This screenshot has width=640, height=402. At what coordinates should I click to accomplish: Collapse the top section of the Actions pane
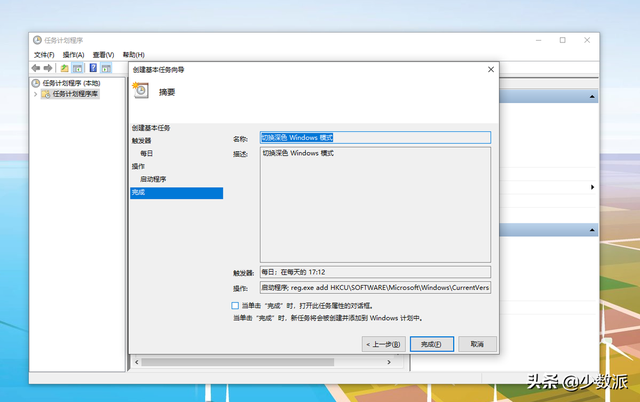point(592,97)
